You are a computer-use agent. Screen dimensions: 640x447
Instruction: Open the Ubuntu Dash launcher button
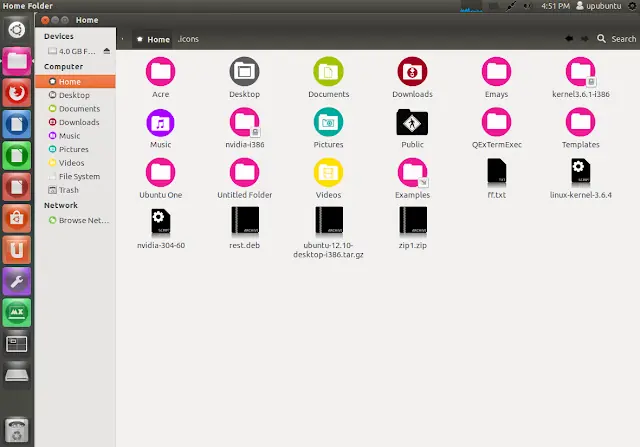[16, 30]
